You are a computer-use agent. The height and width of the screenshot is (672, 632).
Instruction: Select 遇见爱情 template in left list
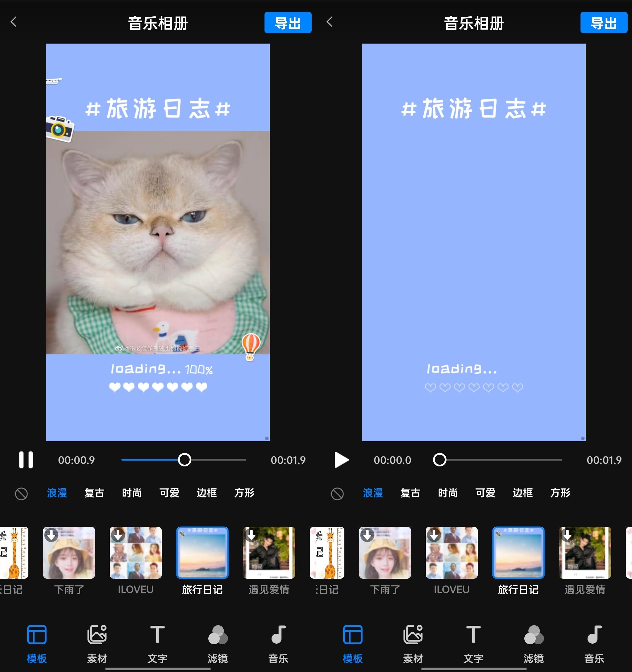pyautogui.click(x=269, y=553)
